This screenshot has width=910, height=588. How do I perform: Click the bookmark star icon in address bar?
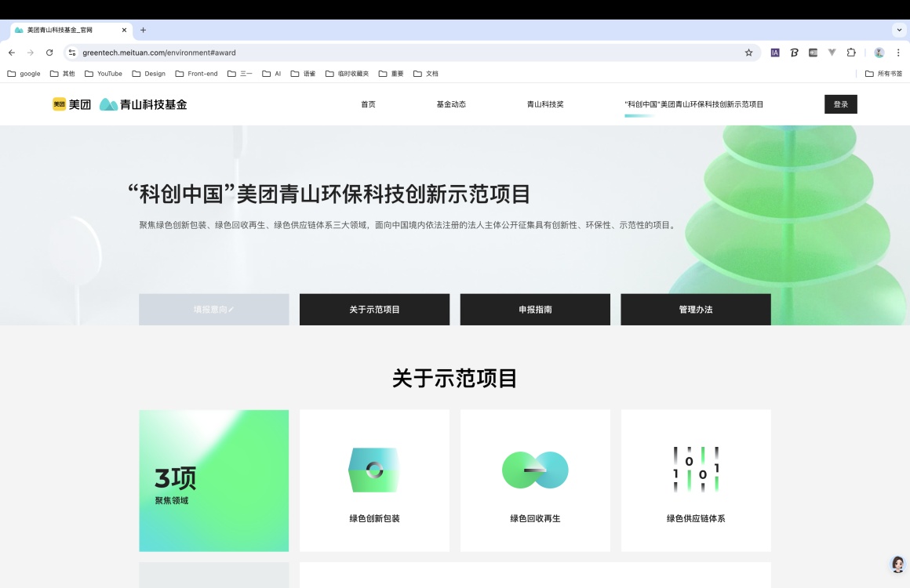coord(748,53)
